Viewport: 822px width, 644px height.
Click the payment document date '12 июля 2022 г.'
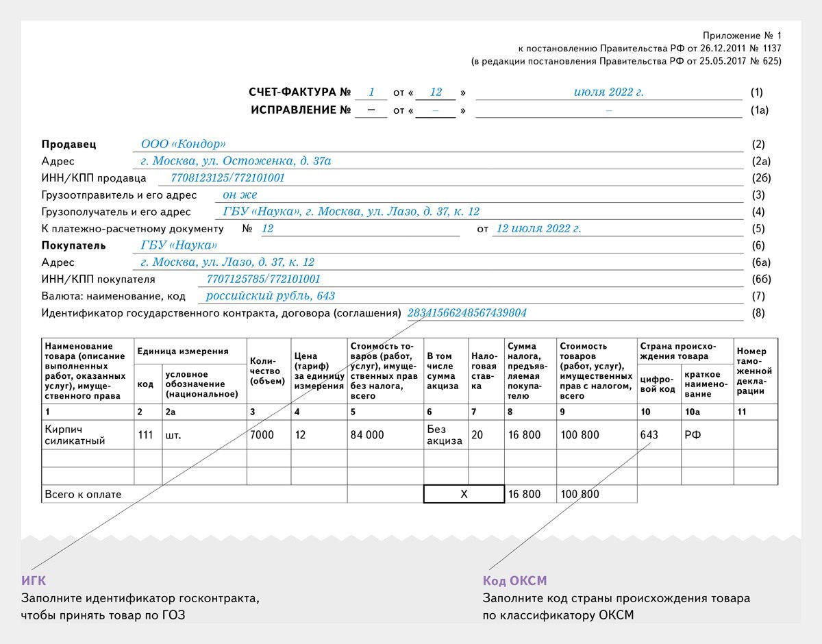(x=538, y=229)
